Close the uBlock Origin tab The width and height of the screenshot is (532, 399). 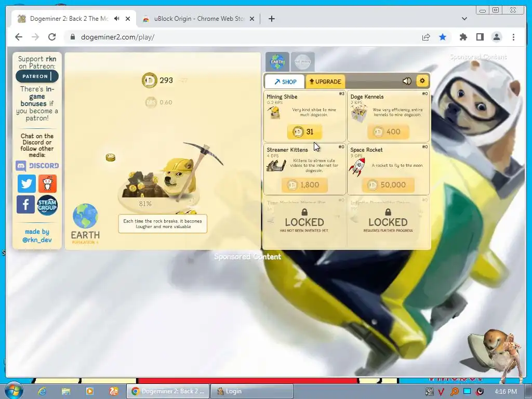[x=252, y=19]
